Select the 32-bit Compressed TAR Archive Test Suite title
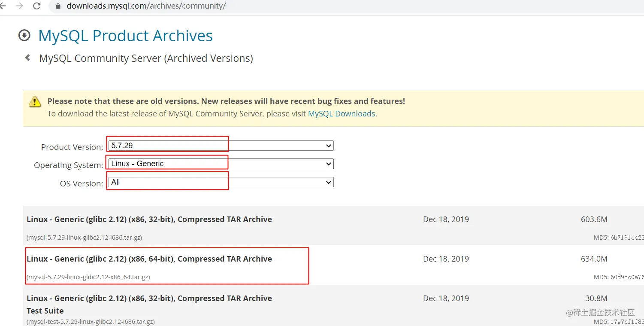 (149, 305)
